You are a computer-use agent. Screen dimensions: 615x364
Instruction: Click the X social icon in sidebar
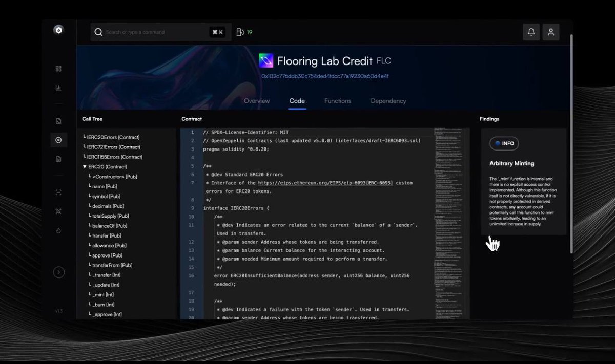[x=58, y=211]
